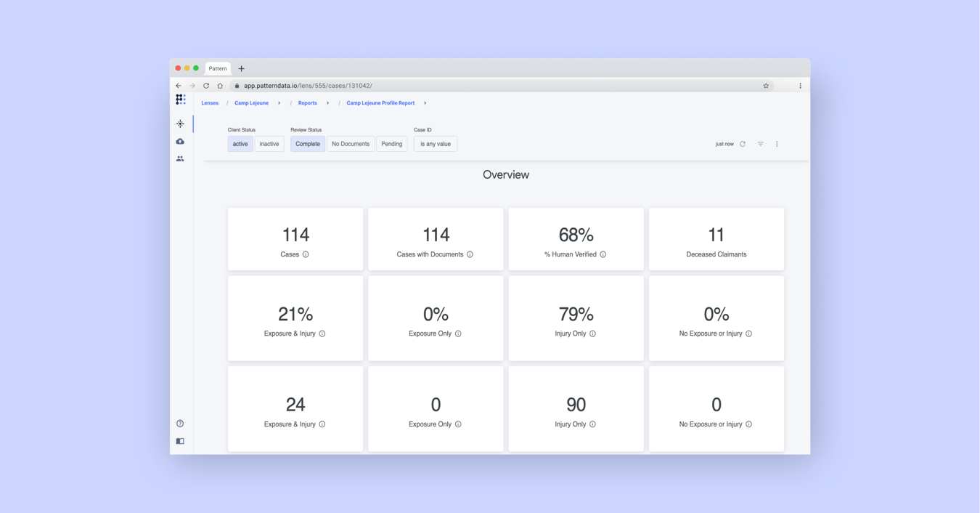
Task: Click the browser URL address field
Action: click(501, 86)
